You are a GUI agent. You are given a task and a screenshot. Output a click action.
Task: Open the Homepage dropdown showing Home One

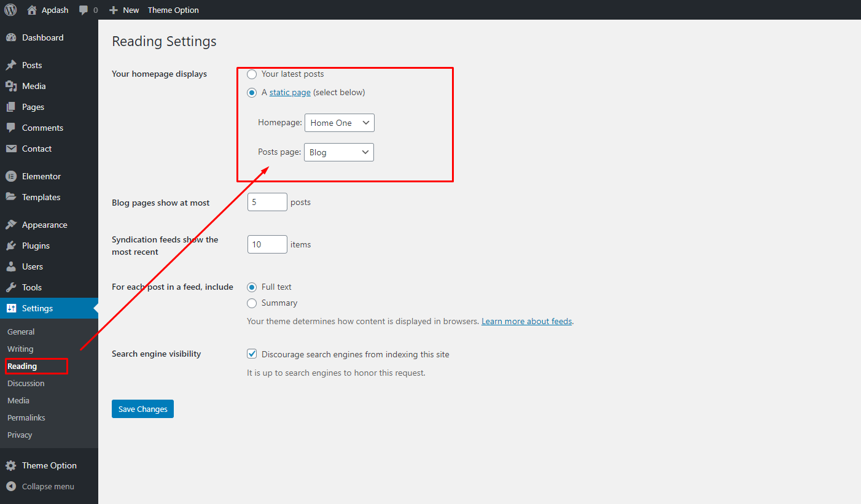(x=339, y=123)
